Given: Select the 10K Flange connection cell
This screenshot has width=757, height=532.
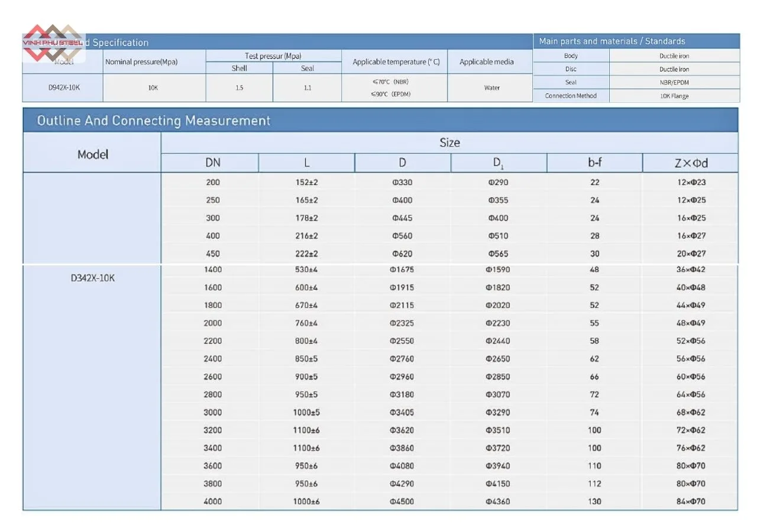Looking at the screenshot, I should point(674,96).
